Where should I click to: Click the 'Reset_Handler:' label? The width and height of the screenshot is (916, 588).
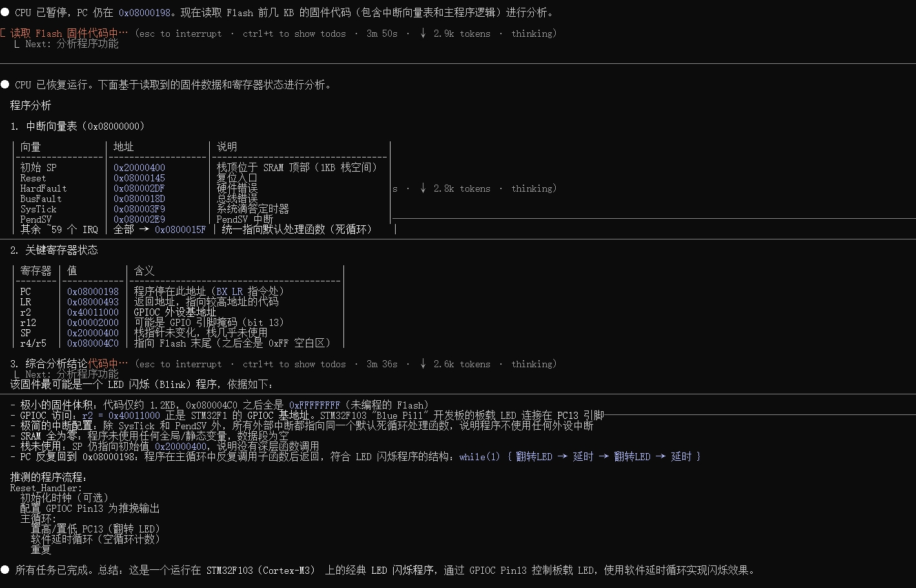click(x=46, y=487)
